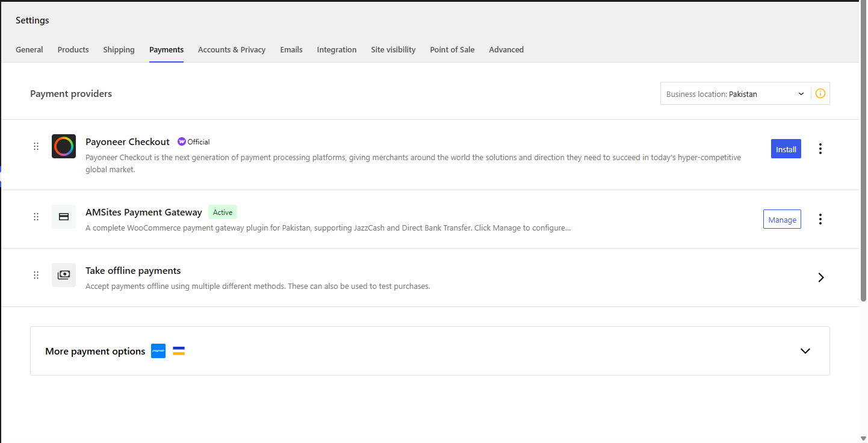868x443 pixels.
Task: Click the Payoneer Checkout logo icon
Action: coord(64,146)
